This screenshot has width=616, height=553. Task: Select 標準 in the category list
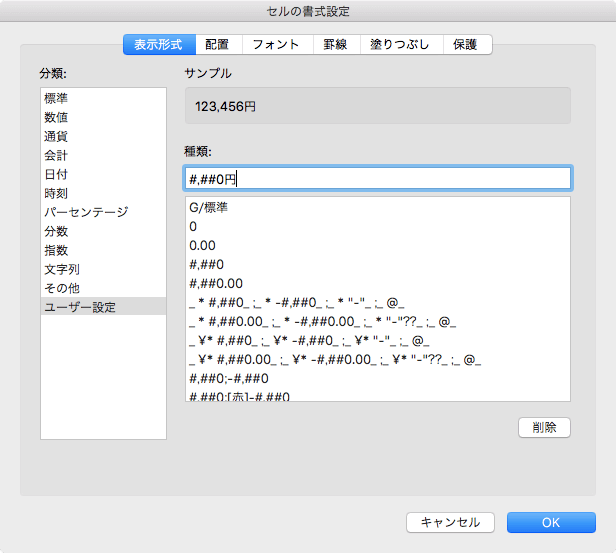pyautogui.click(x=103, y=98)
